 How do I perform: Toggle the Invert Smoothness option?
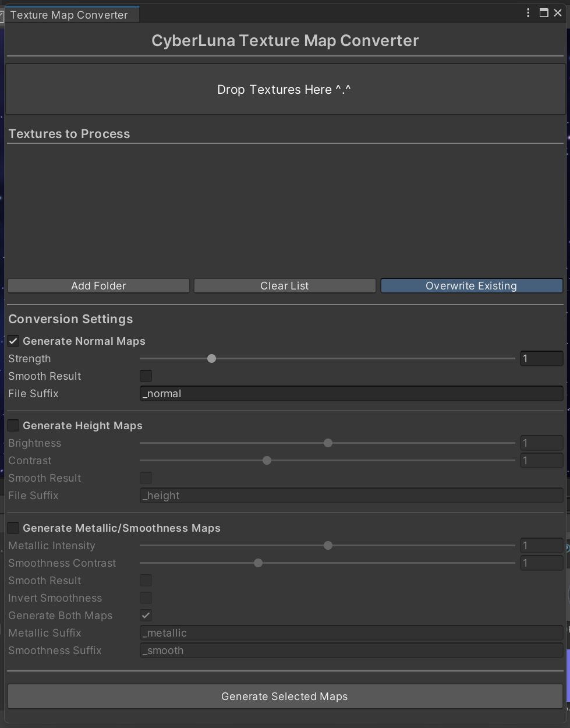pyautogui.click(x=146, y=598)
